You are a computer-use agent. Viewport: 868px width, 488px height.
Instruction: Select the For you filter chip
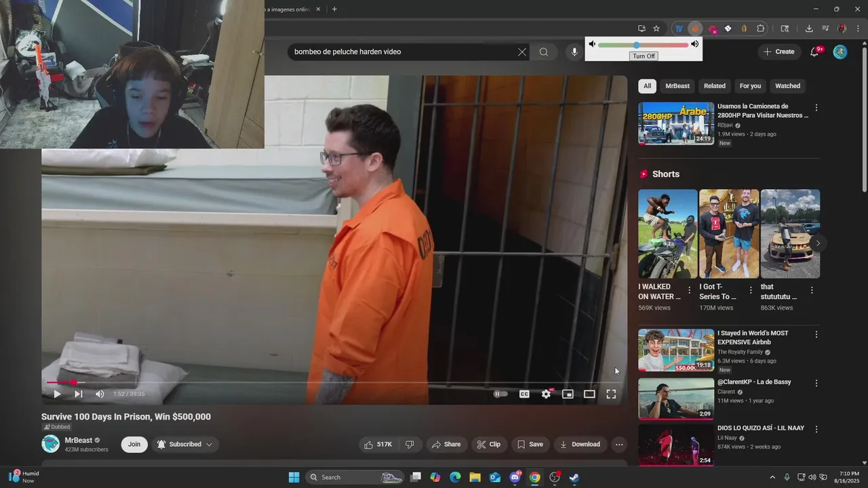[750, 86]
